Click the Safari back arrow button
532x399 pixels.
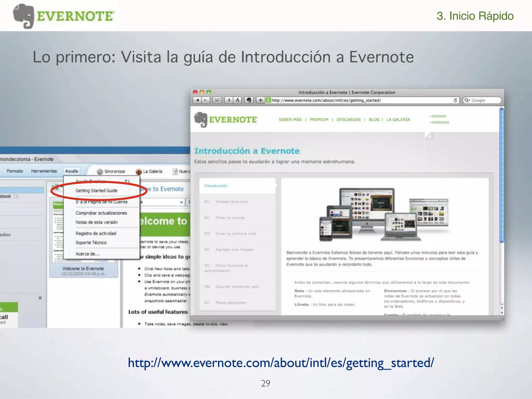197,100
